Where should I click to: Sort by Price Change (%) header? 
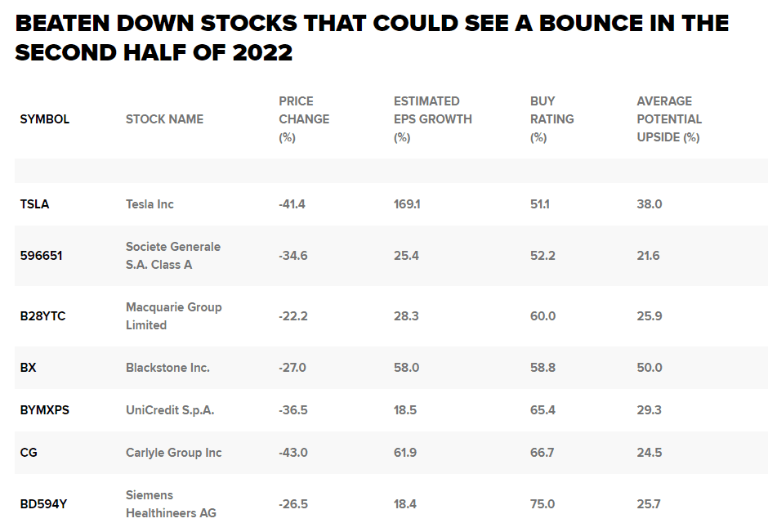click(x=304, y=119)
